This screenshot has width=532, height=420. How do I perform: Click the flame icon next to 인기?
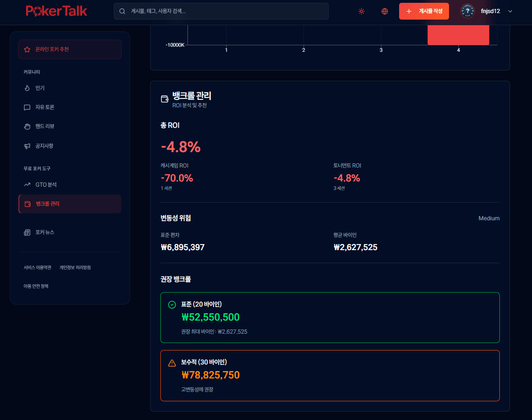(x=27, y=88)
